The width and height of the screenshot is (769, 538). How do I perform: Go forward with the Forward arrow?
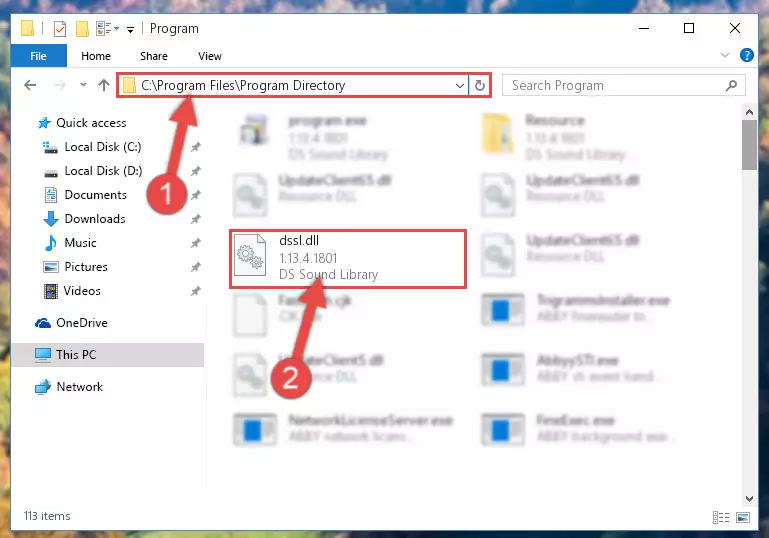pyautogui.click(x=60, y=85)
